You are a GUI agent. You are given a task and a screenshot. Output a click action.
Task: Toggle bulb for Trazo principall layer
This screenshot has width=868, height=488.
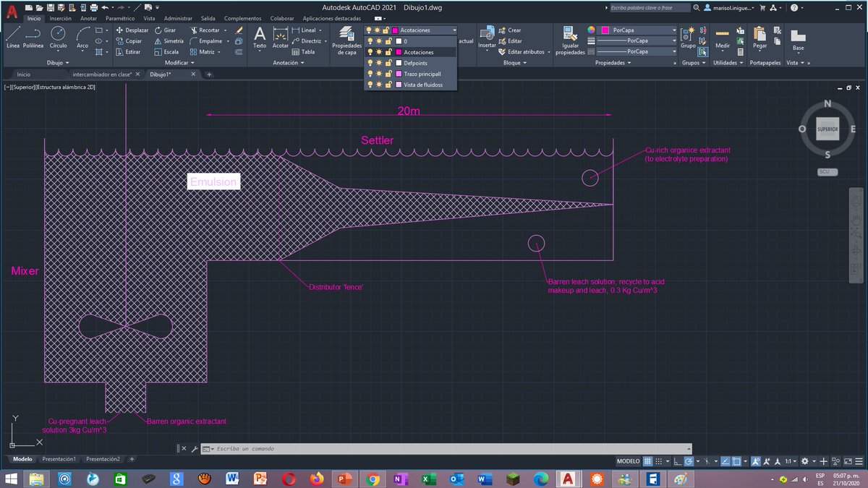click(370, 74)
